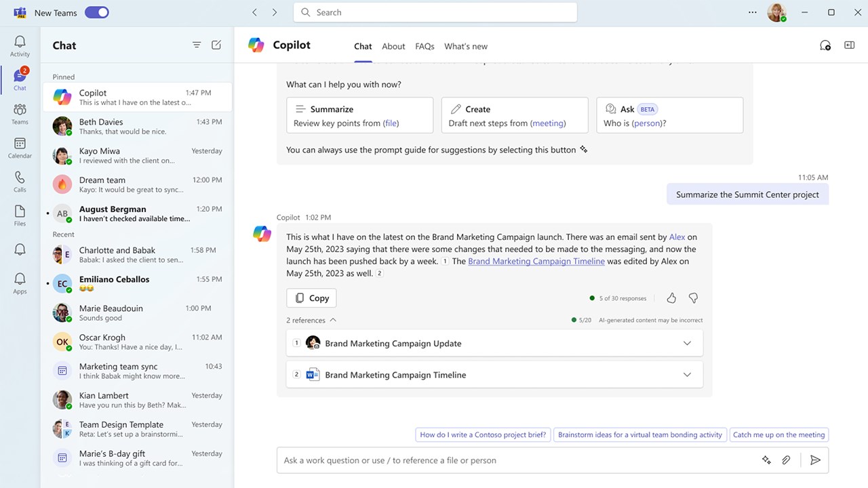The image size is (868, 488).
Task: Click the Ask a work question field
Action: [x=515, y=460]
